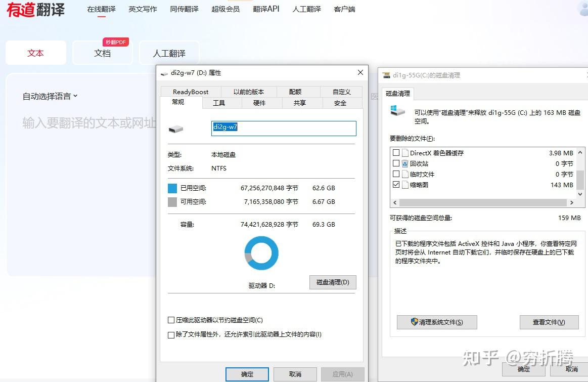Click the drive usage donut chart

pos(261,253)
